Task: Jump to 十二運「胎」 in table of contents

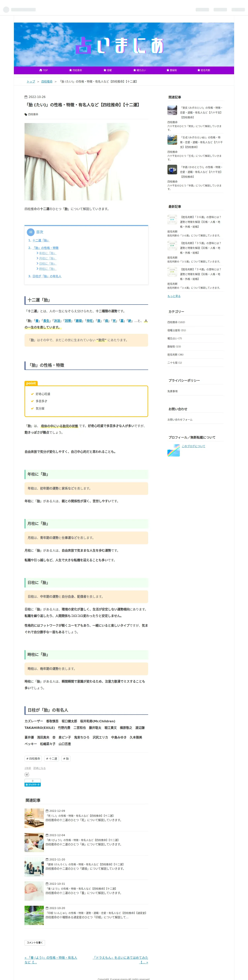Action: 41,241
